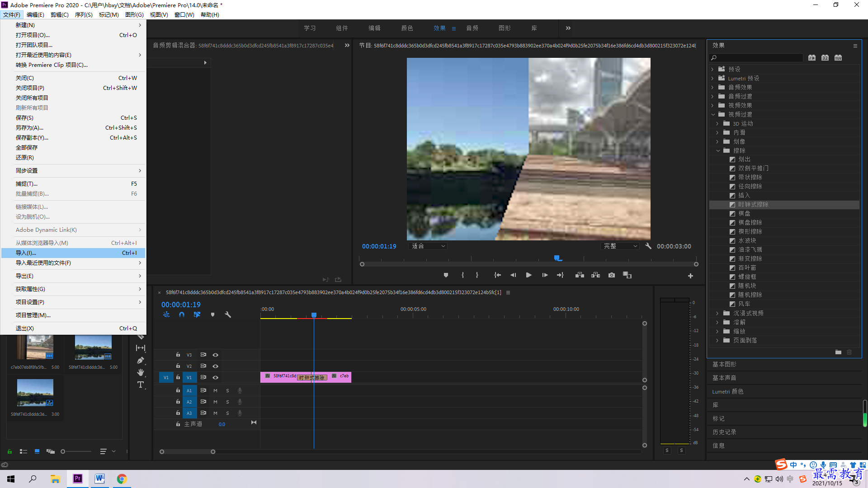Image resolution: width=868 pixels, height=488 pixels.
Task: Click Go to In point button
Action: (497, 275)
